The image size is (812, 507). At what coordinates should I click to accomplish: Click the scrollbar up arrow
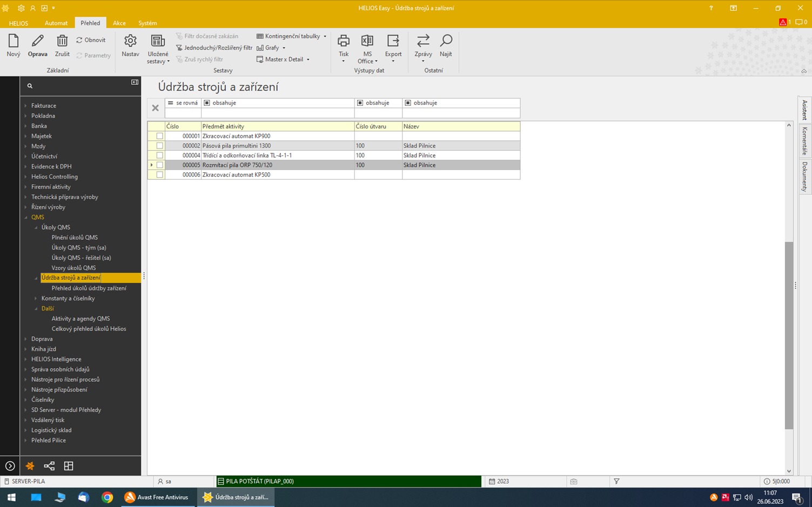click(789, 125)
